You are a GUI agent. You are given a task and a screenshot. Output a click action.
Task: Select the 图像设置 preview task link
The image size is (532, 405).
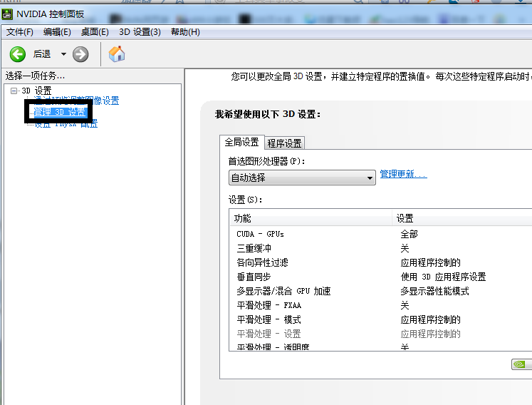tap(77, 101)
